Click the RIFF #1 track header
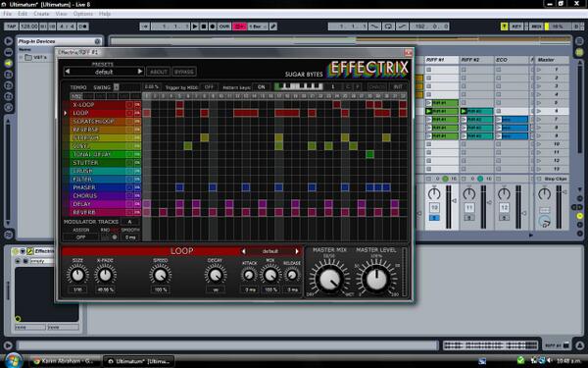 tap(442, 60)
